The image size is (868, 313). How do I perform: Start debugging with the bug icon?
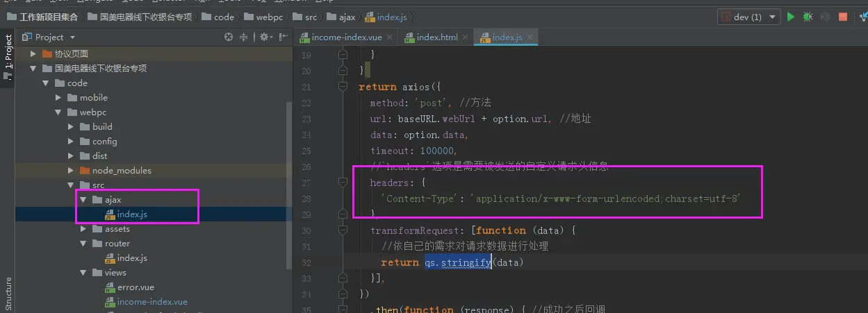click(808, 17)
